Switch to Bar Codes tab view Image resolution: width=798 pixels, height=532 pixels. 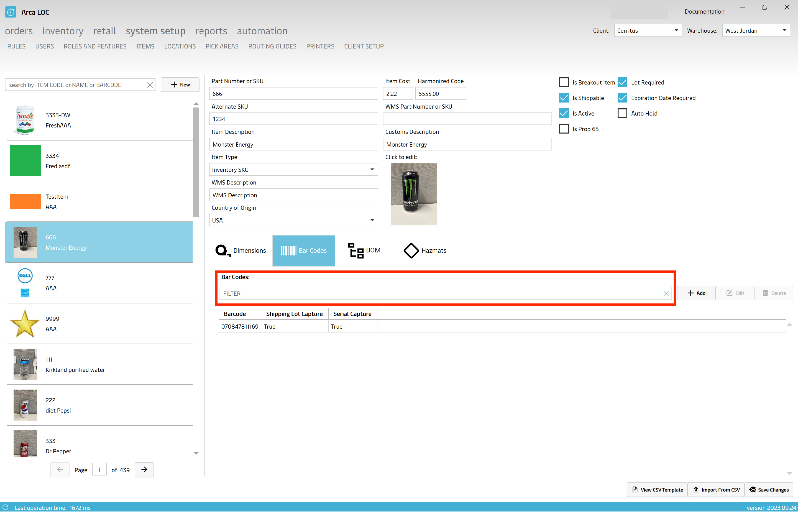point(303,250)
